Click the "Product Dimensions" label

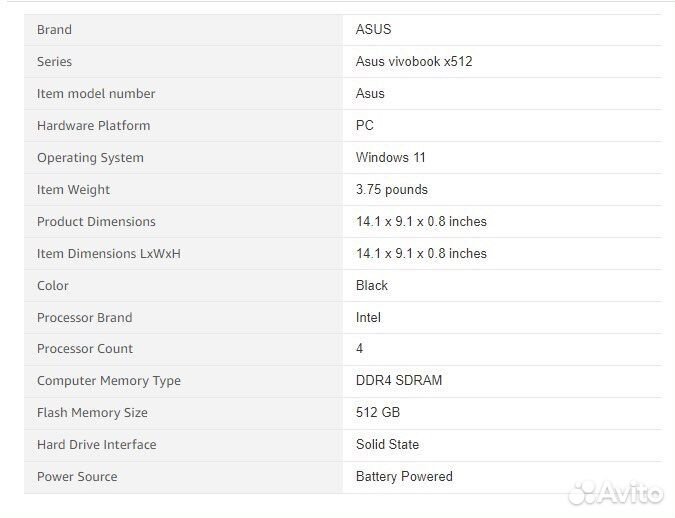click(96, 222)
